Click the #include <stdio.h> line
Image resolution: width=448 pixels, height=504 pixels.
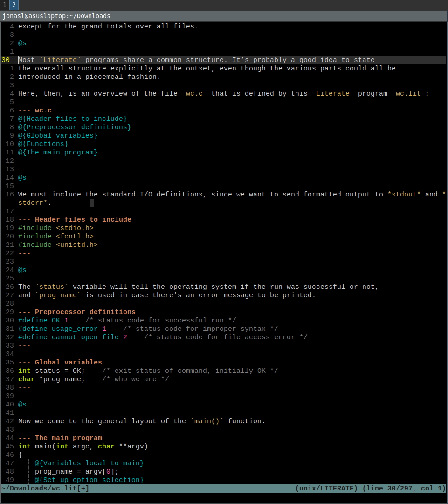point(56,228)
